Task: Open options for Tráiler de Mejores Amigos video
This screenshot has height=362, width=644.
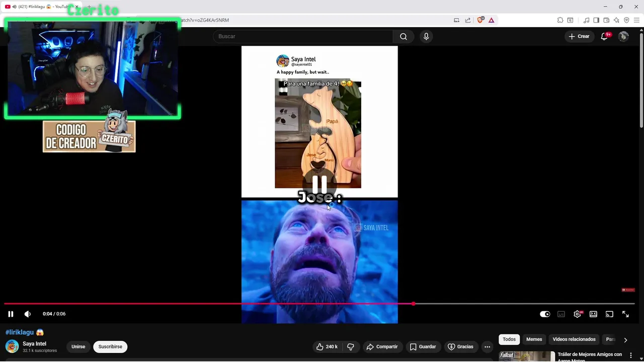Action: pos(630,355)
